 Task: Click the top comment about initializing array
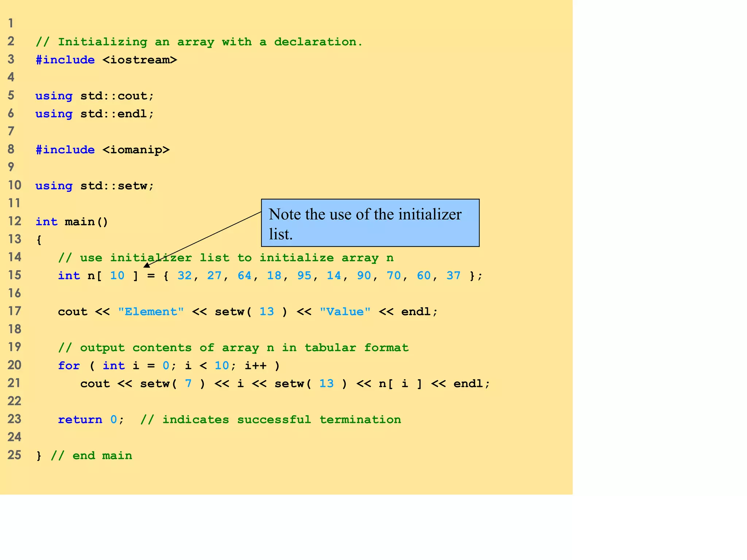tap(199, 42)
